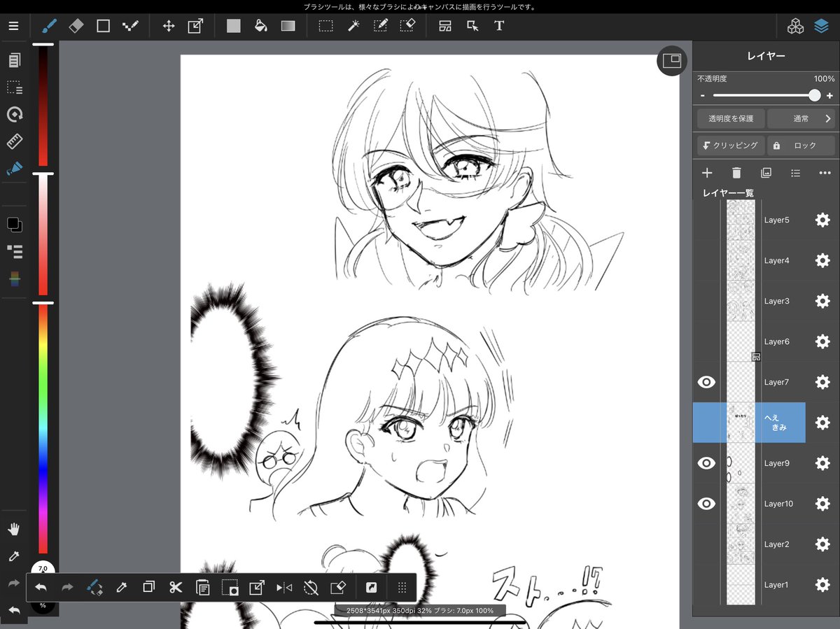Open Layer1 gear settings

(x=822, y=585)
